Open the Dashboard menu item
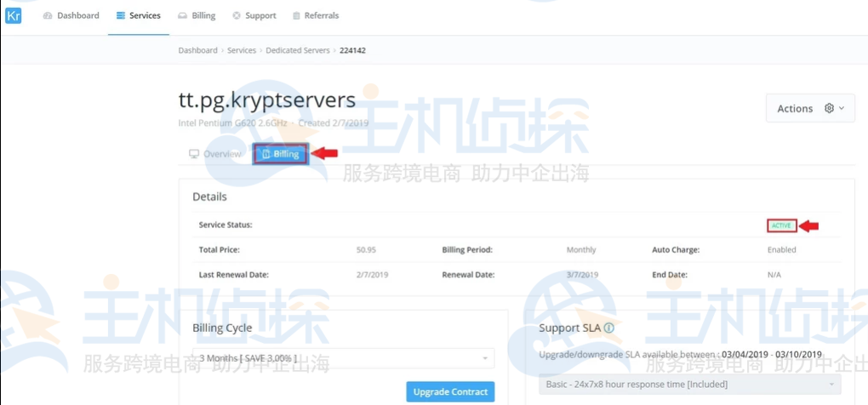The image size is (868, 405). click(71, 15)
